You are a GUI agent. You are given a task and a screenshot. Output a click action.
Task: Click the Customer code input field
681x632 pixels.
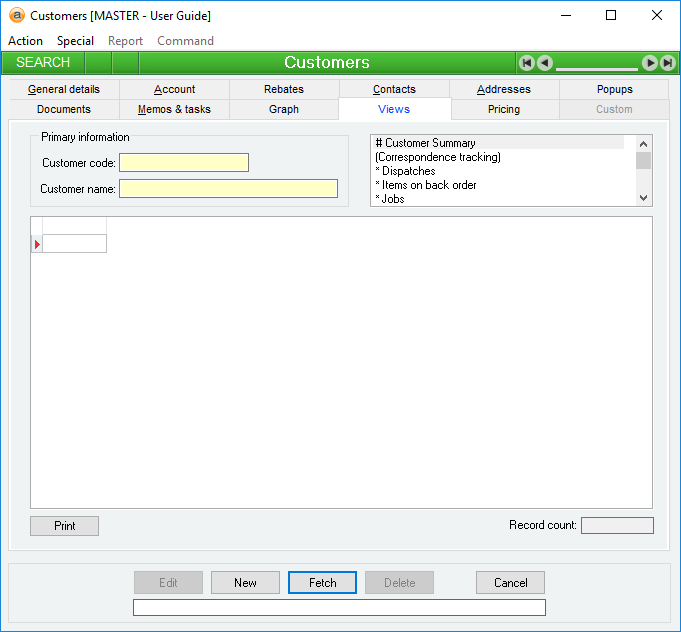click(x=184, y=163)
